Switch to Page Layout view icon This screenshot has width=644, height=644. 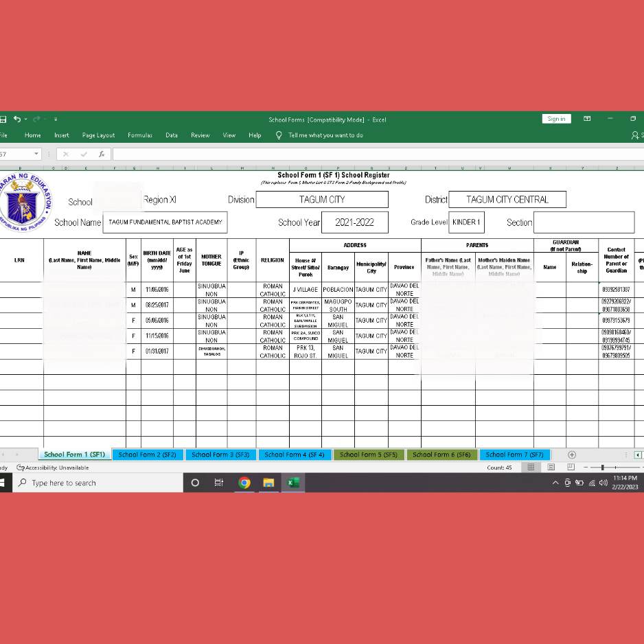pyautogui.click(x=551, y=467)
